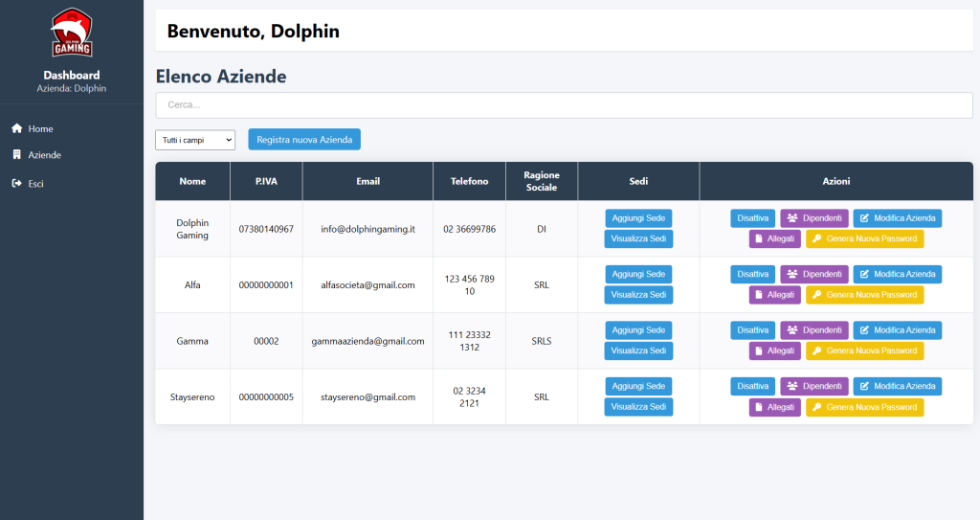Click Registra nuova Azienda button

tap(304, 140)
